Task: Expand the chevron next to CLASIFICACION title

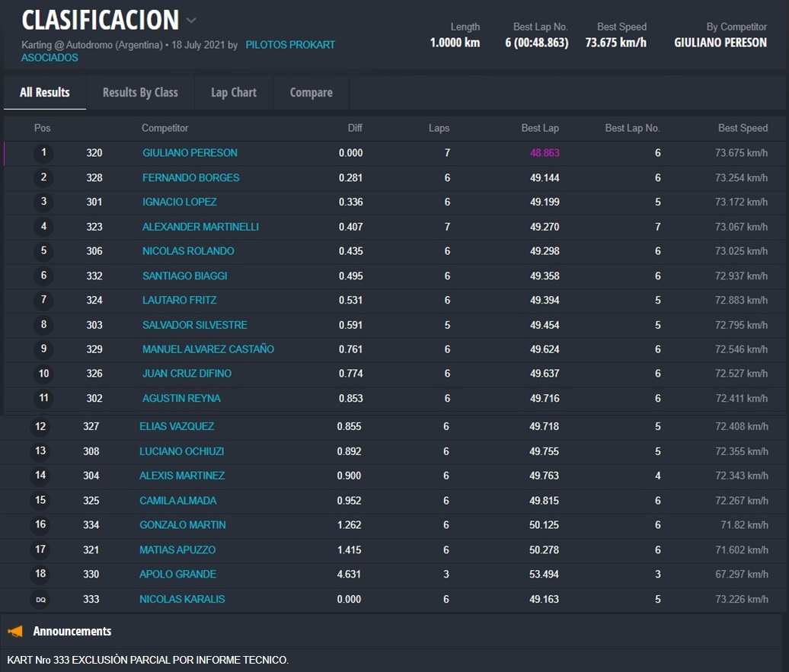Action: (x=191, y=21)
